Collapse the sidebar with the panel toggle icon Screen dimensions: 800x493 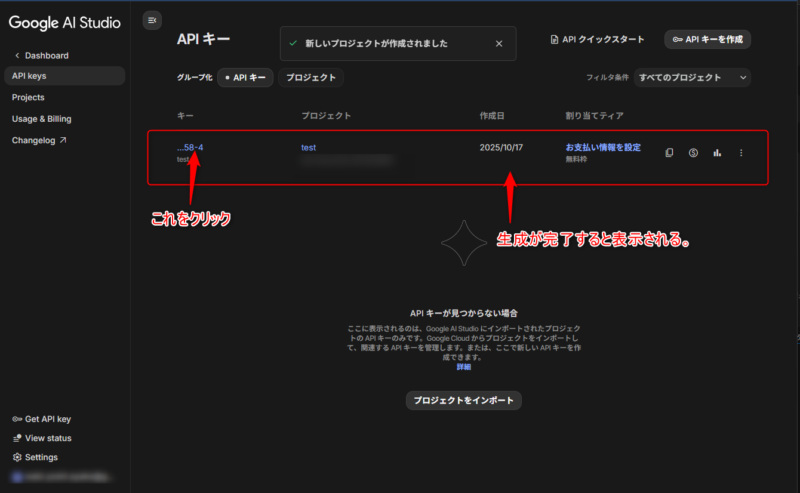(152, 20)
